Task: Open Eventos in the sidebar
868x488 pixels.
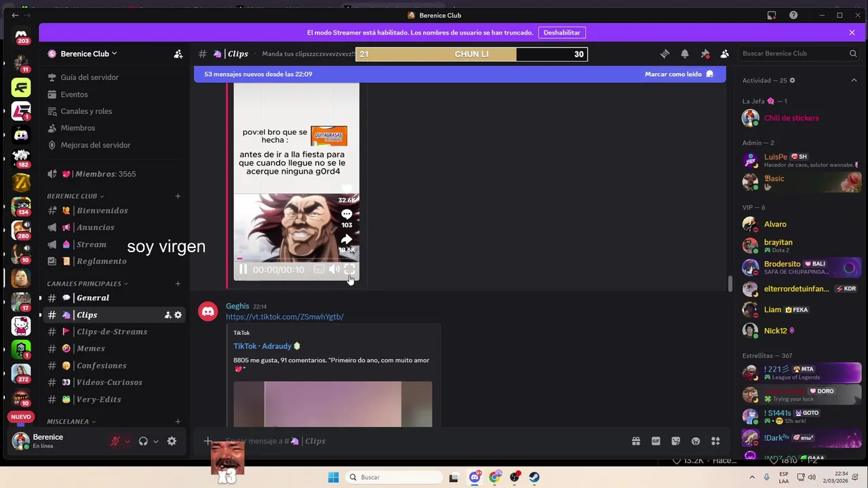Action: 74,94
